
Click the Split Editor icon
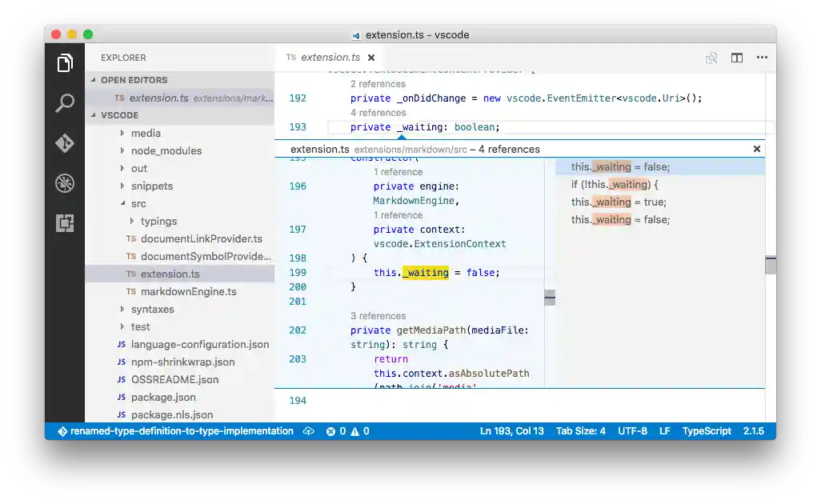coord(737,58)
